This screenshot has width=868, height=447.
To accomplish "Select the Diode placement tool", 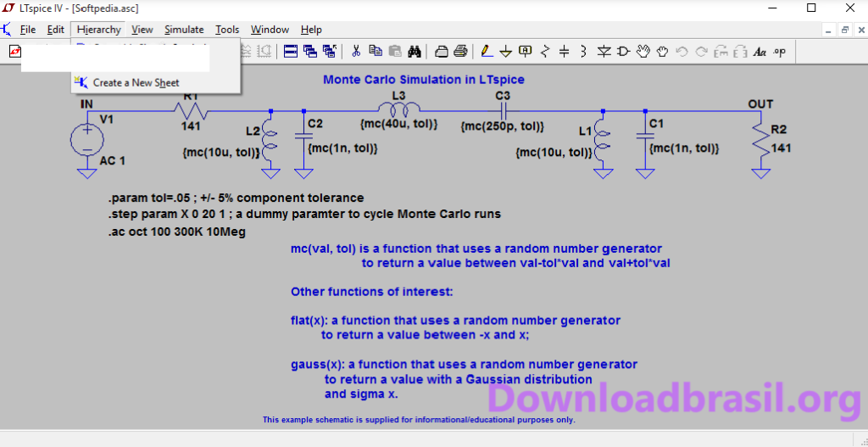I will pos(604,52).
